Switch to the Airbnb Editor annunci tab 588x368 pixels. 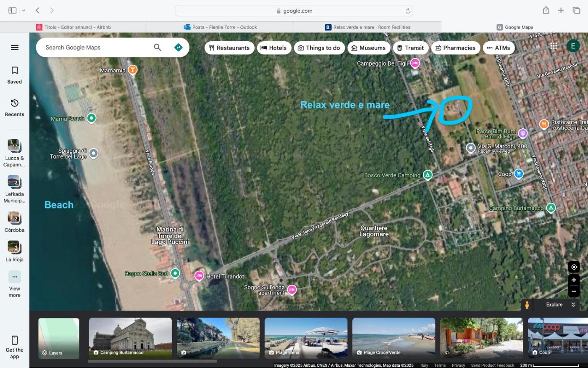(73, 27)
